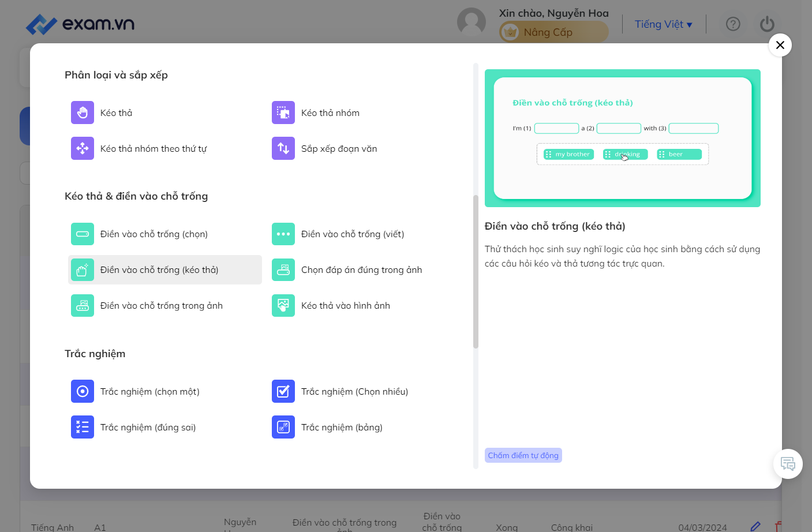Choose 'Điền vào chỗ trống (viết)' text

coord(353,234)
